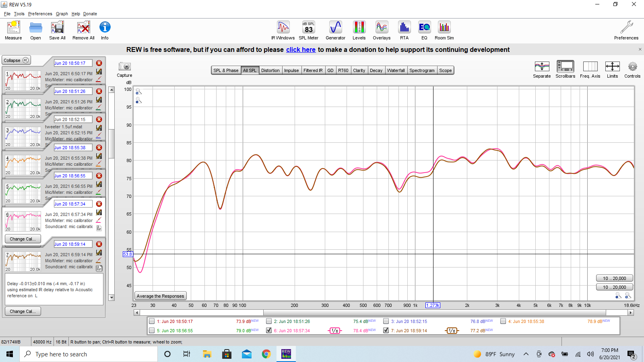Click the Windows search box
This screenshot has height=362, width=644.
click(x=89, y=354)
